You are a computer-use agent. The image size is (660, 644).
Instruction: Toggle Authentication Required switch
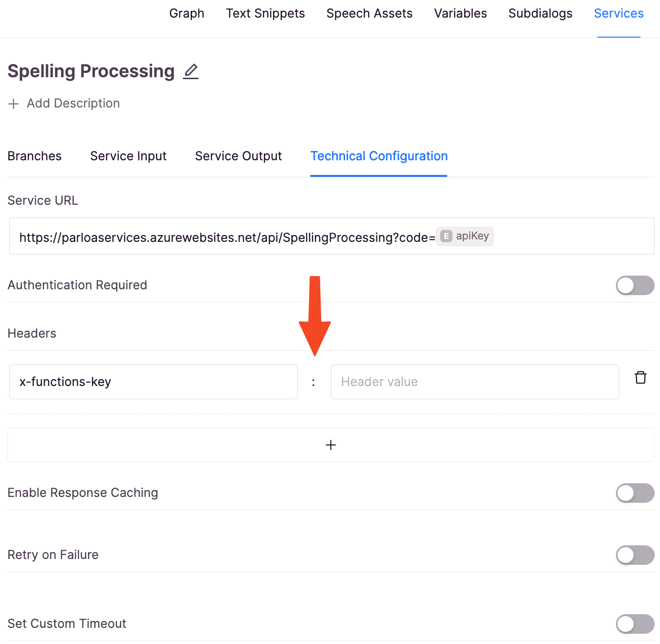pyautogui.click(x=635, y=285)
